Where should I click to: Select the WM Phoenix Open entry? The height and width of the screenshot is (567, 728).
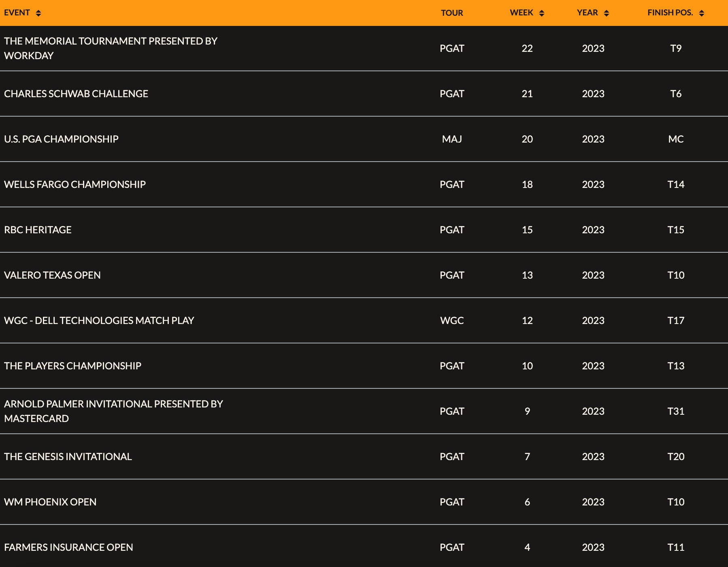tap(50, 502)
